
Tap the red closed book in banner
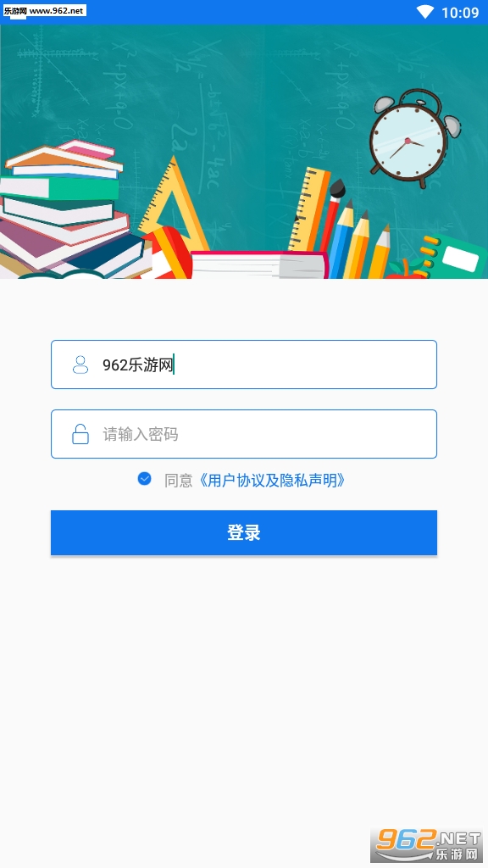point(259,264)
